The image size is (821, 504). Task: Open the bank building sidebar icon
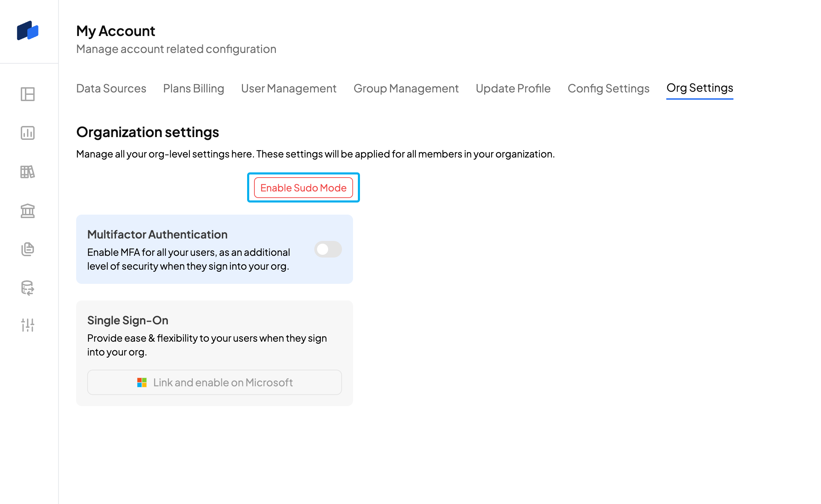[28, 210]
